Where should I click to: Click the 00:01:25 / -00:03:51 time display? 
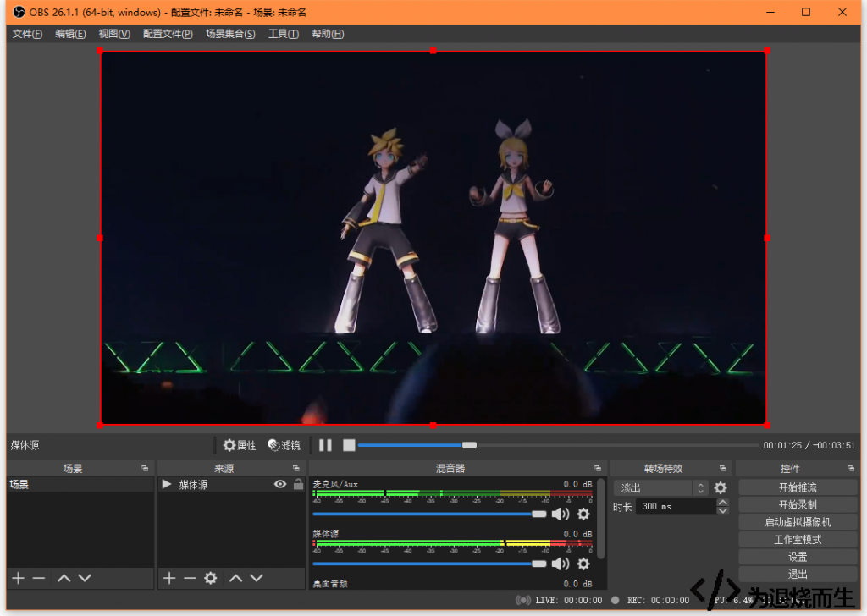point(809,445)
